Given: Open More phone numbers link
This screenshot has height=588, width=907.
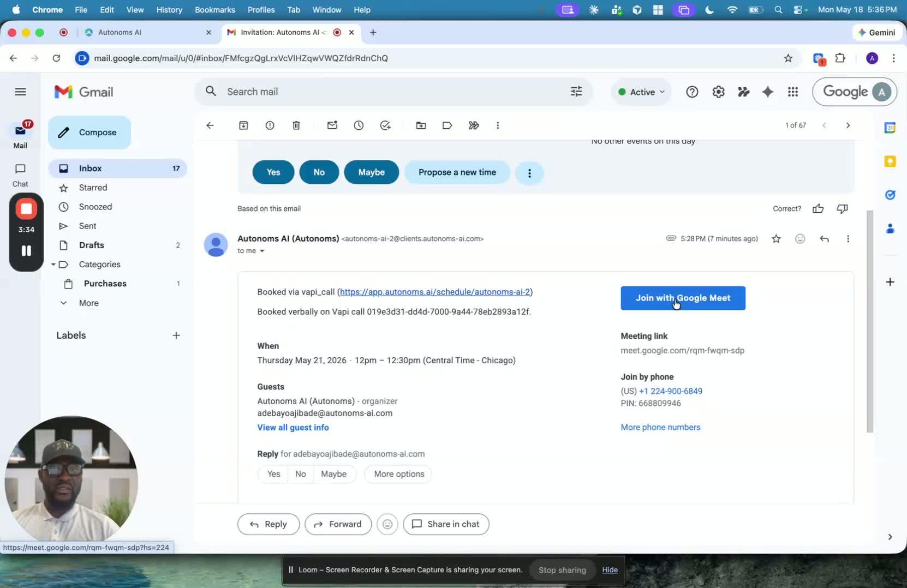Looking at the screenshot, I should tap(660, 427).
